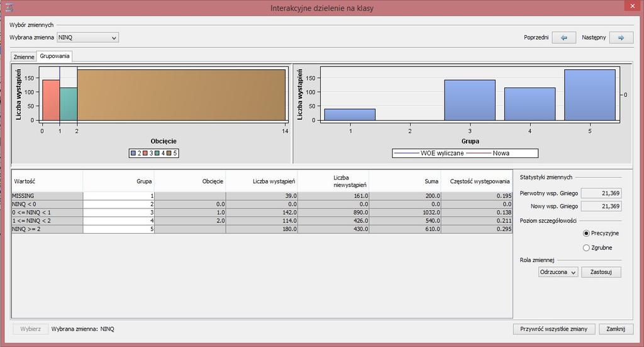Click the 0.295 frequency cell
Viewport: 644px width, 347px height.
pos(477,229)
